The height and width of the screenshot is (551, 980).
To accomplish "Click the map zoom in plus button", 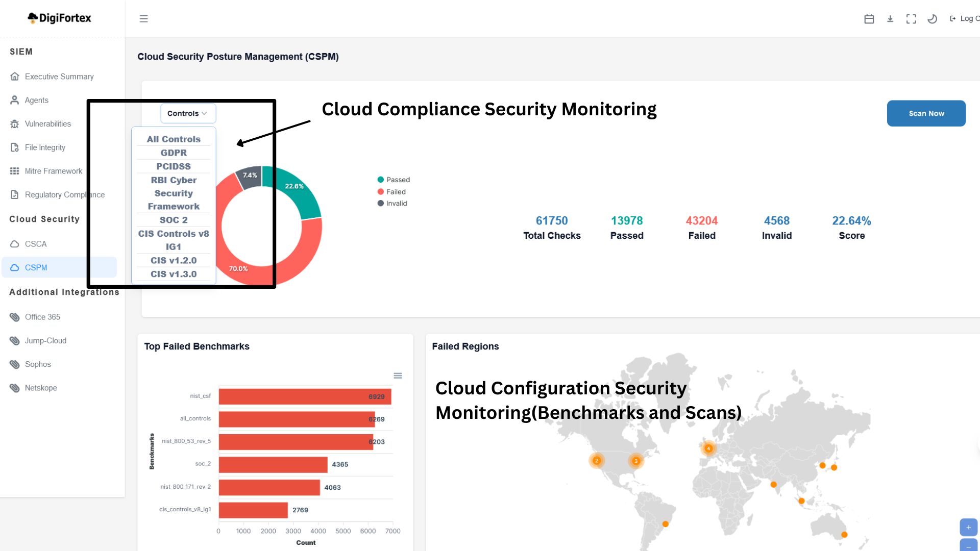I will click(968, 527).
